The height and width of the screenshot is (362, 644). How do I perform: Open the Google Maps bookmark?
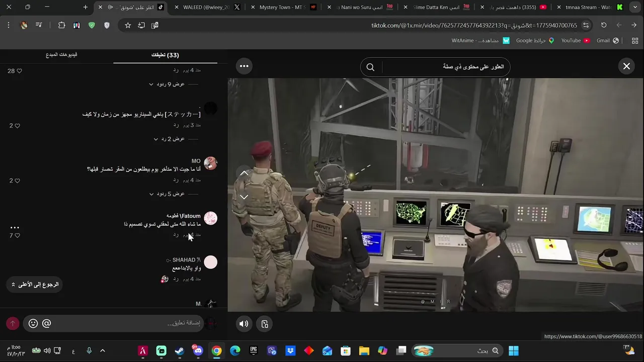pyautogui.click(x=535, y=41)
